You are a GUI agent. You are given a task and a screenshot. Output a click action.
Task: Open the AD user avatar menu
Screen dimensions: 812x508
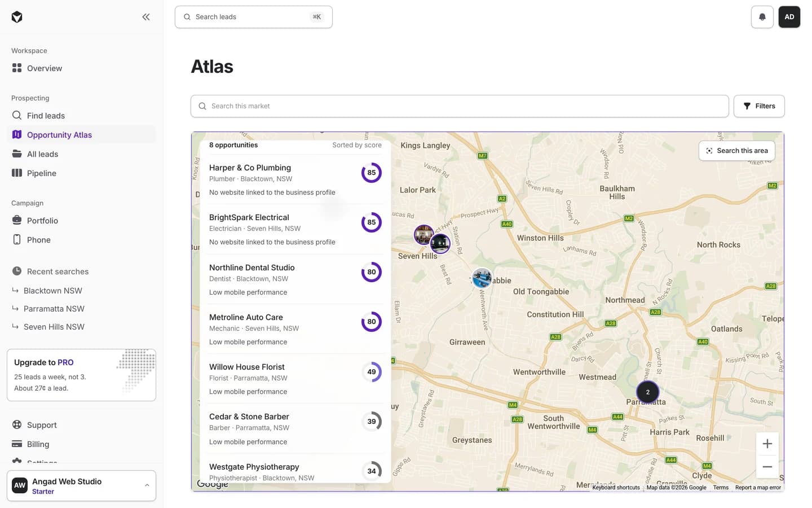[x=789, y=17]
